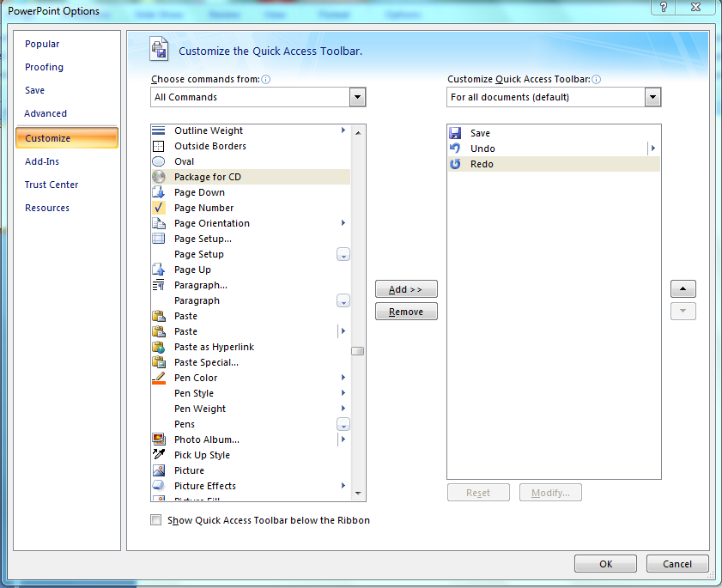
Task: Click the Pen Color icon
Action: (x=159, y=378)
